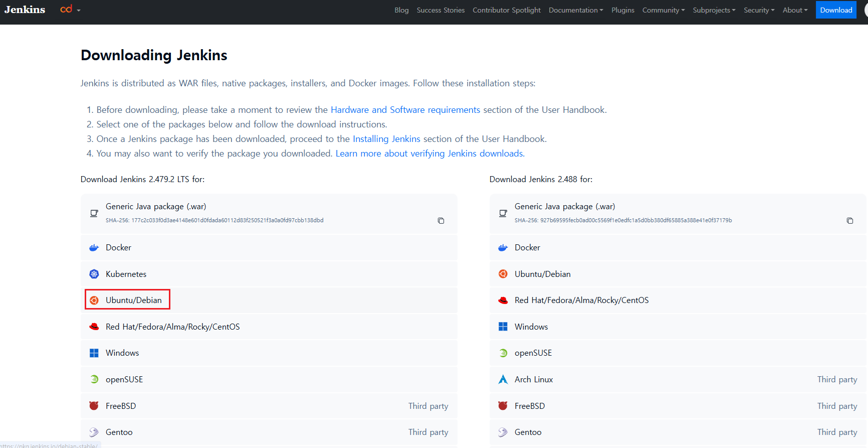Click the Ubuntu icon in the weekly list
The image size is (868, 448).
point(503,274)
